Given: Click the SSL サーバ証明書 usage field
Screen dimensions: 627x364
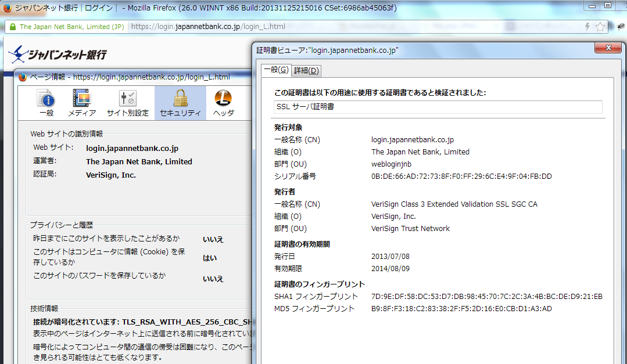Looking at the screenshot, I should click(438, 107).
